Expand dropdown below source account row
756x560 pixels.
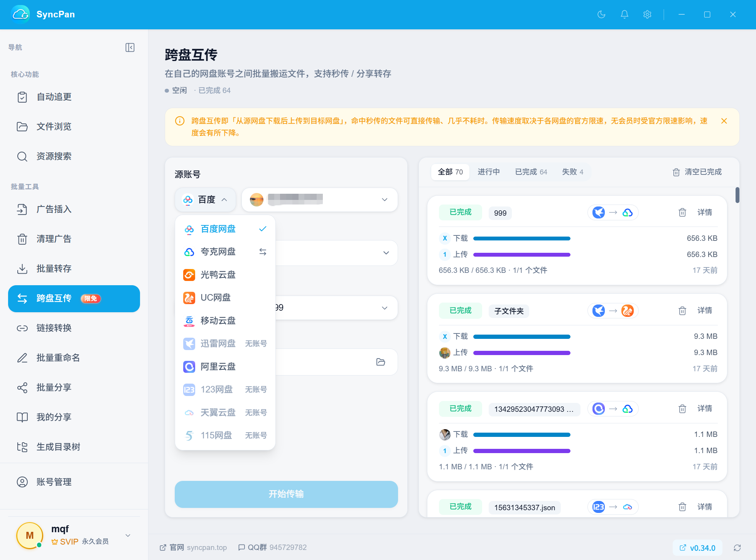pos(386,253)
